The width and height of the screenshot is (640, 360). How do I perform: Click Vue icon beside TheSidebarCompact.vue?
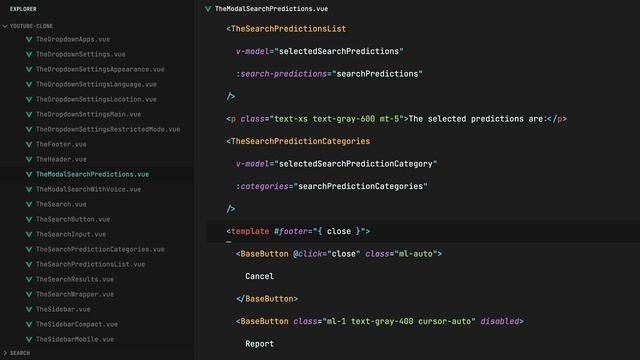29,324
